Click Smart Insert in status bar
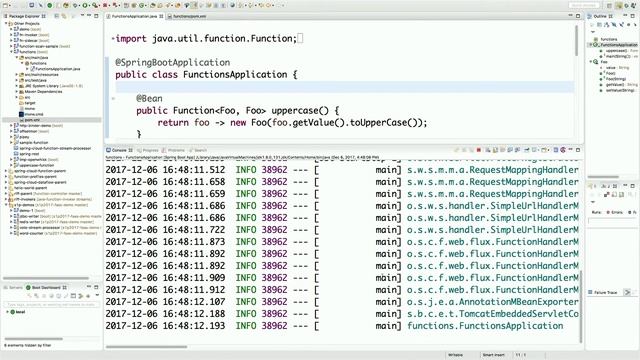Image resolution: width=640 pixels, height=360 pixels. click(493, 355)
